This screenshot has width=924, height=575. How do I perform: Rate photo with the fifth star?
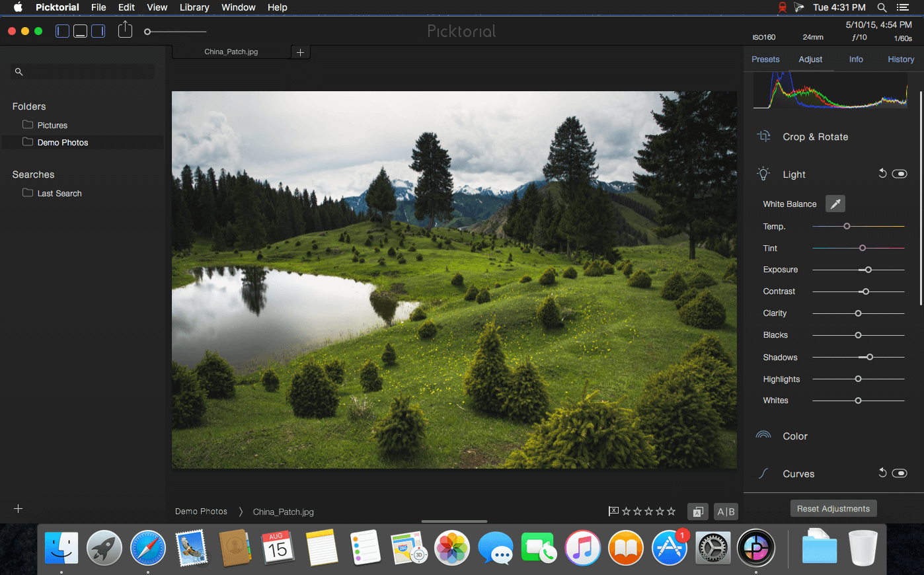coord(671,511)
